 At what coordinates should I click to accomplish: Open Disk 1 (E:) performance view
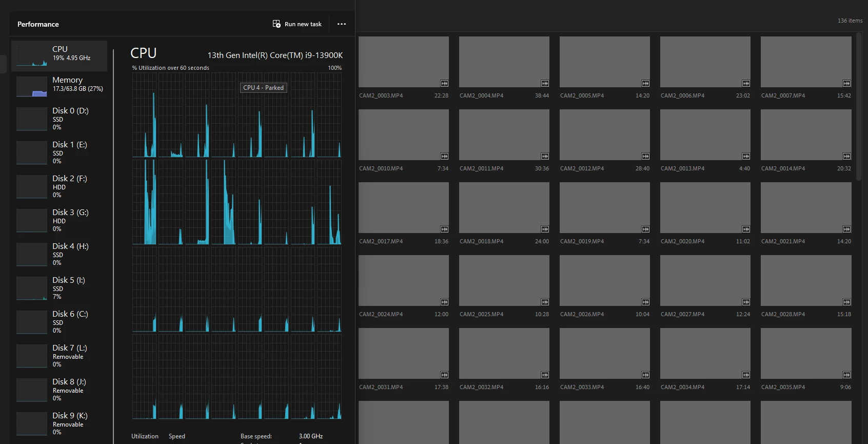[60, 152]
